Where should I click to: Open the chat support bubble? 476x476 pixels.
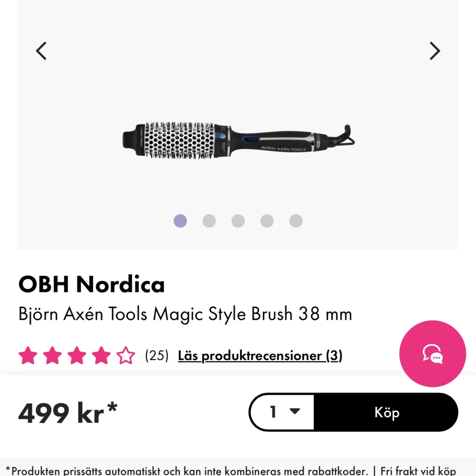(432, 354)
